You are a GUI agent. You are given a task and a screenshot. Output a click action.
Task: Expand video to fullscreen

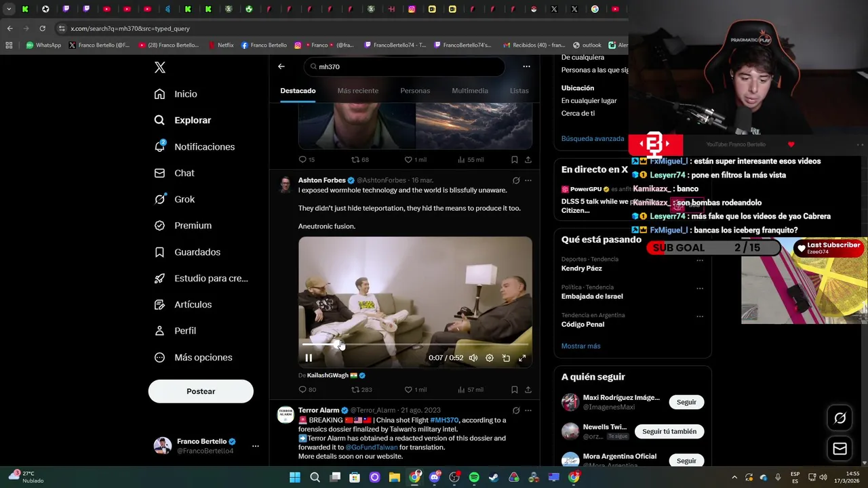(x=522, y=358)
